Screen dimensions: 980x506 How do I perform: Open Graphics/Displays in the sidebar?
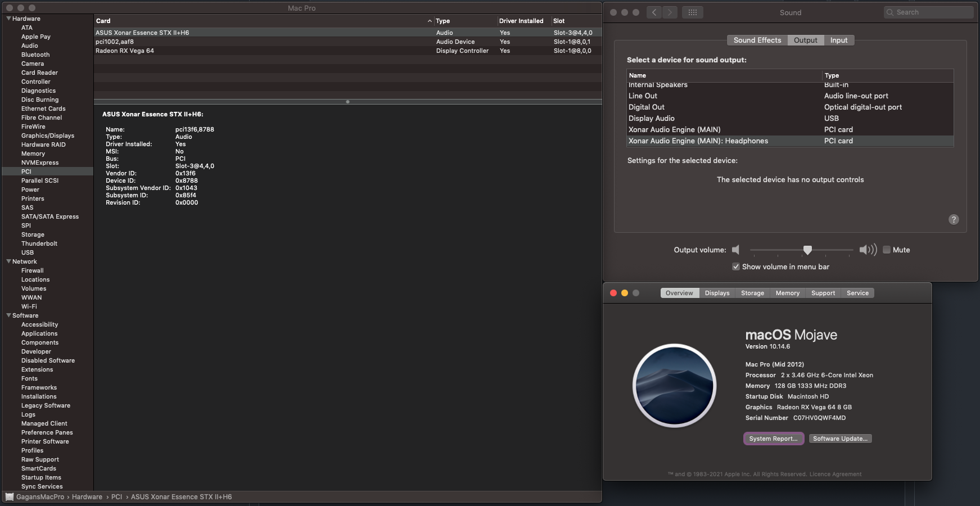click(48, 135)
